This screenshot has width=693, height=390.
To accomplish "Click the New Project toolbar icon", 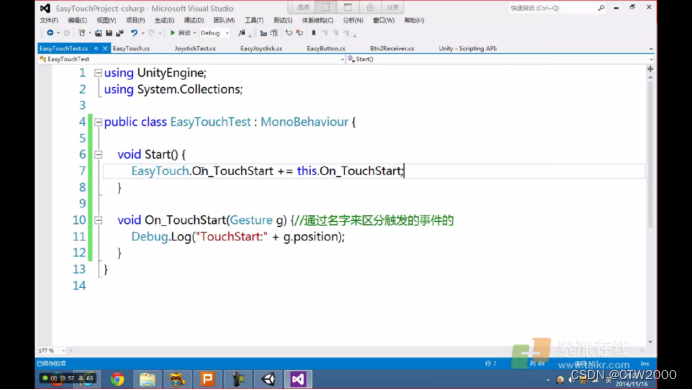I will (x=81, y=33).
